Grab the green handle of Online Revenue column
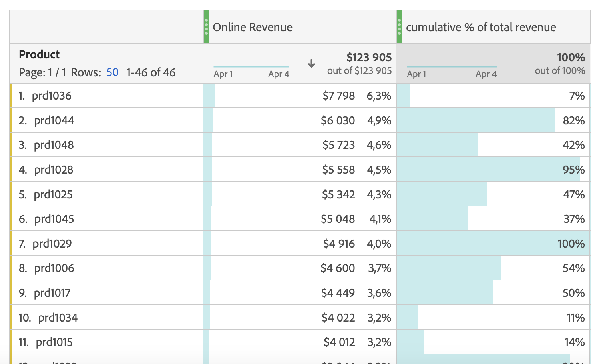This screenshot has height=364, width=591. pos(206,27)
